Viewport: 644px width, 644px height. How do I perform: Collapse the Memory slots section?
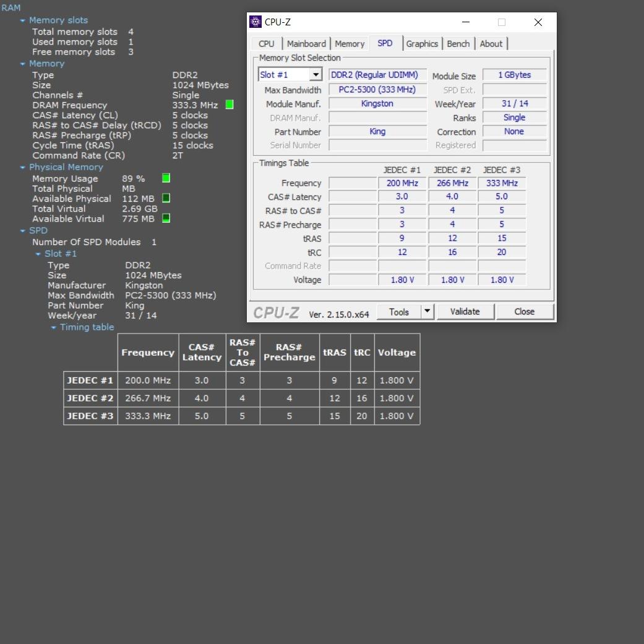tap(23, 20)
